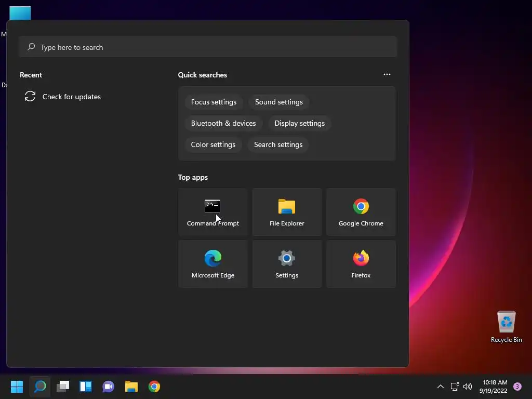Image resolution: width=532 pixels, height=399 pixels.
Task: Open Widgets from the taskbar
Action: (86, 387)
